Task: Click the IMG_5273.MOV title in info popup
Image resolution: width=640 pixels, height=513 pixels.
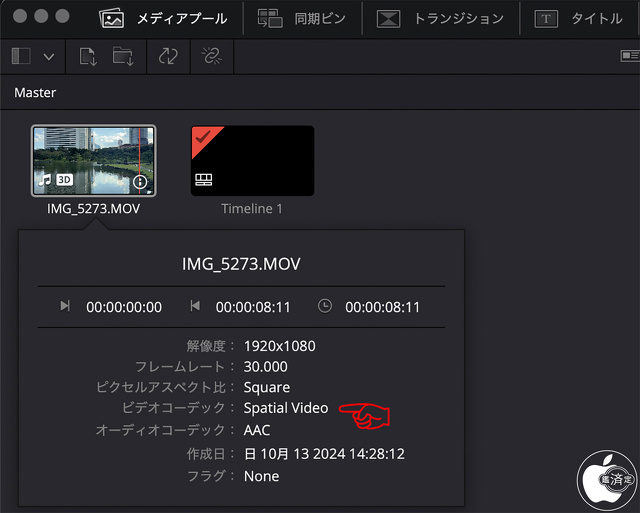Action: click(241, 264)
